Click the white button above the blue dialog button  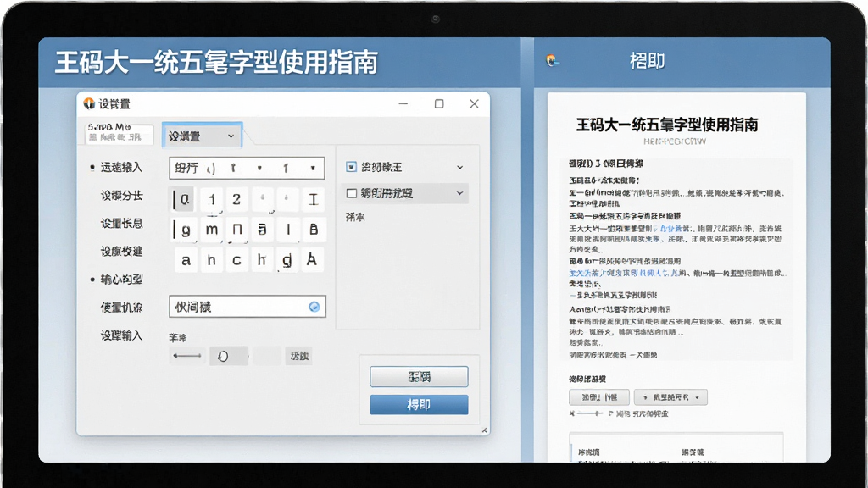419,377
